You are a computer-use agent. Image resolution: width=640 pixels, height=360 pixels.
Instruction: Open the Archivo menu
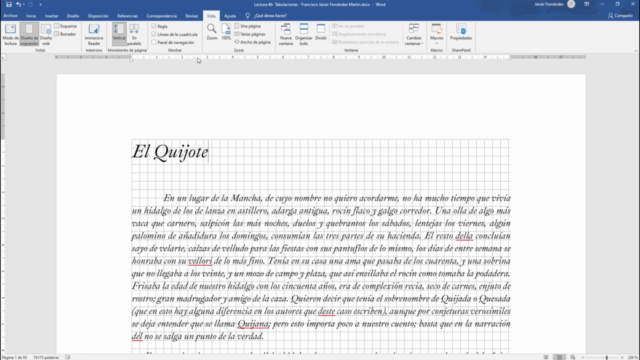coord(10,16)
